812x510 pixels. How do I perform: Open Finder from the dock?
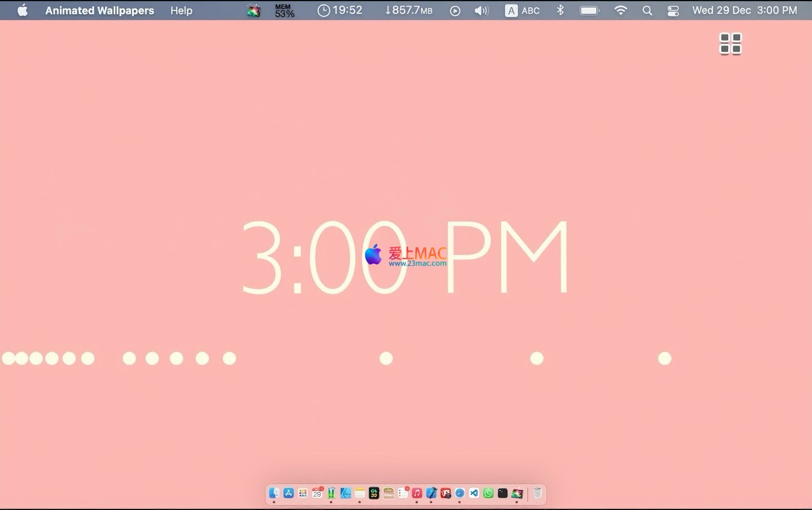click(x=274, y=493)
